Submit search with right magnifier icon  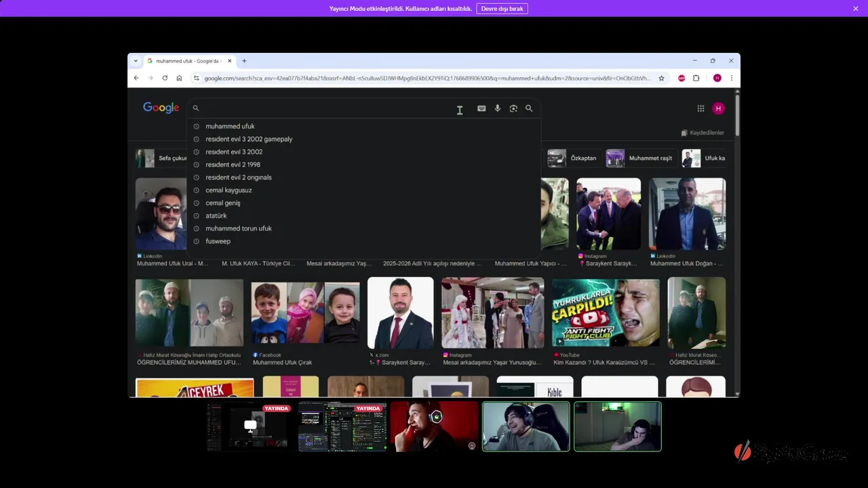[x=529, y=108]
